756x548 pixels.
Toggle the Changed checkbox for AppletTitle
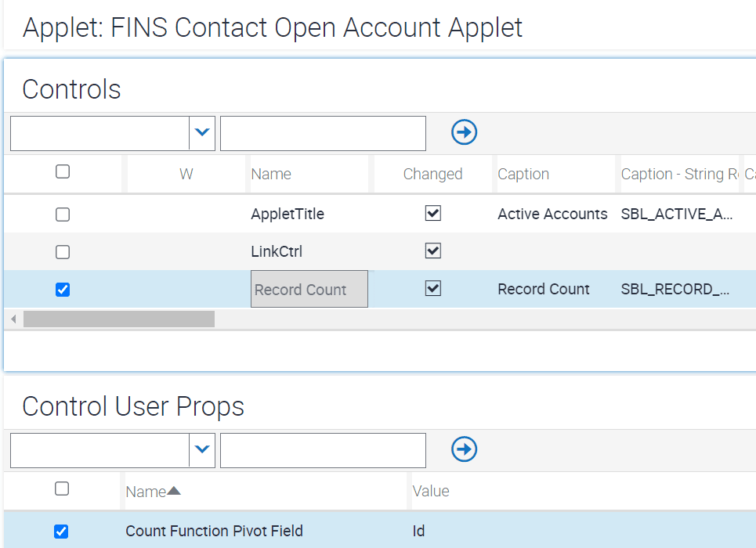(x=432, y=213)
